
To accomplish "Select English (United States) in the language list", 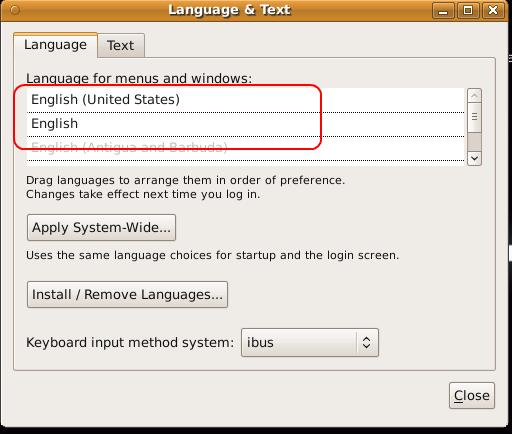I will pyautogui.click(x=245, y=100).
